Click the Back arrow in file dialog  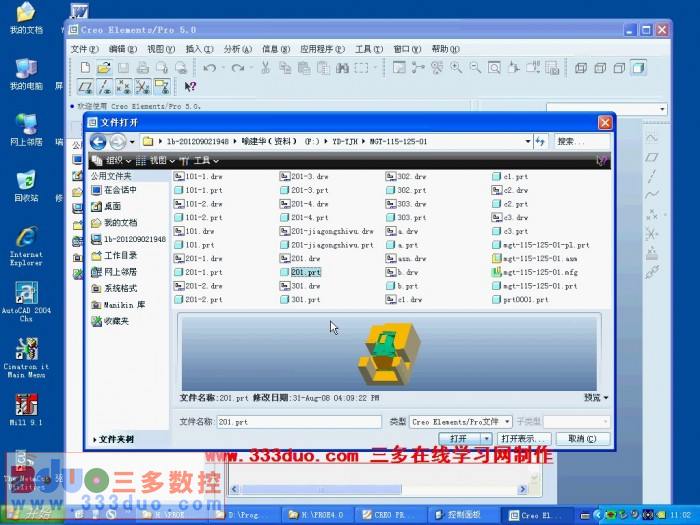click(x=98, y=142)
